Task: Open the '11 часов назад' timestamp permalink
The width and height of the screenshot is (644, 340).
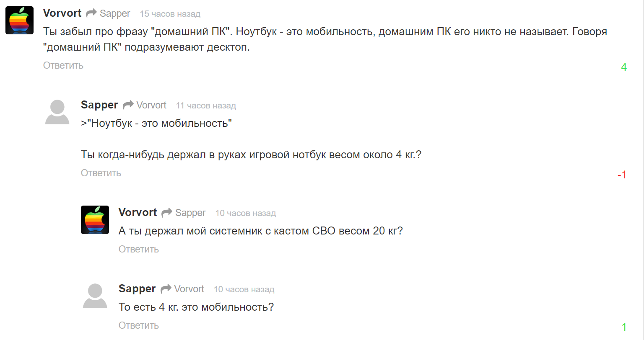Action: (x=206, y=106)
